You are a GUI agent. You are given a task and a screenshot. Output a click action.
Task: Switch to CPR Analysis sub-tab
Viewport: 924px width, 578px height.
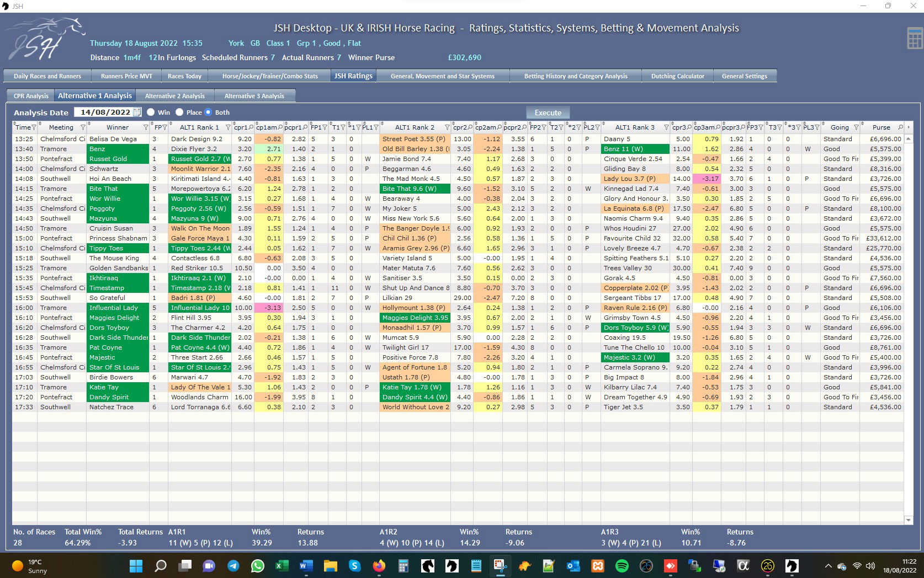tap(31, 96)
